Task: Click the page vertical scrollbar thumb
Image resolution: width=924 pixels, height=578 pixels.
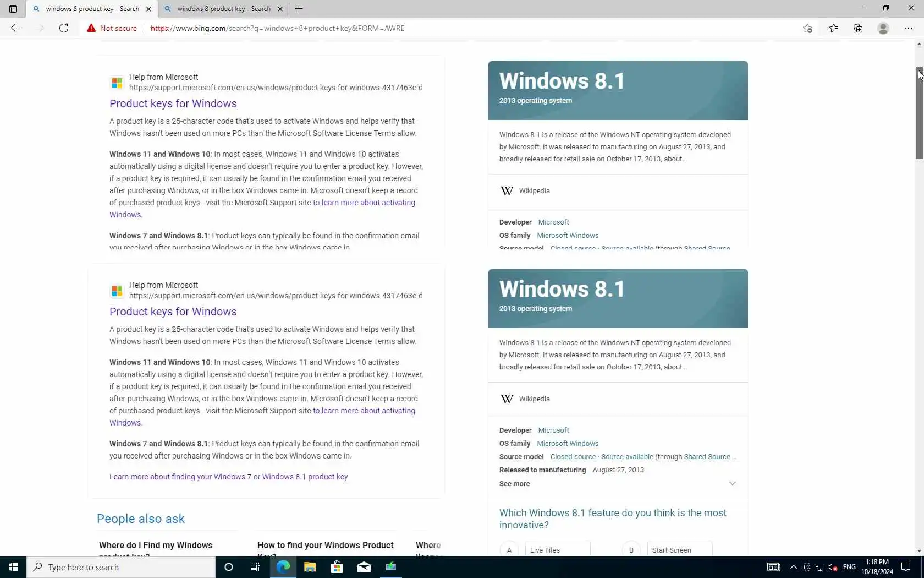Action: [x=919, y=113]
